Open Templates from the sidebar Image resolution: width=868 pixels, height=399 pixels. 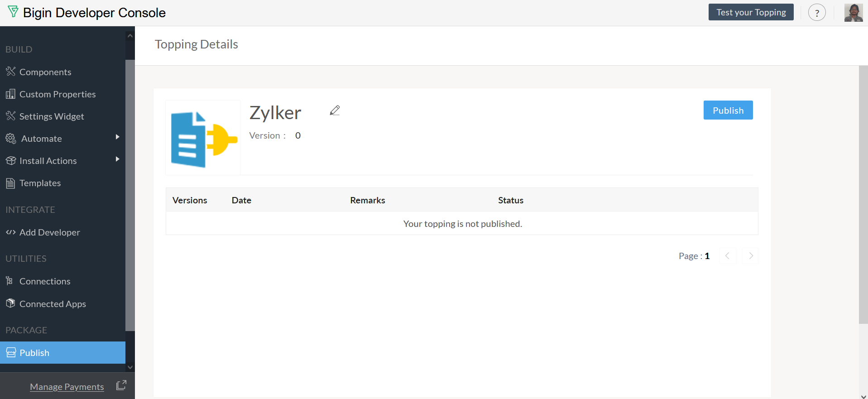(40, 183)
